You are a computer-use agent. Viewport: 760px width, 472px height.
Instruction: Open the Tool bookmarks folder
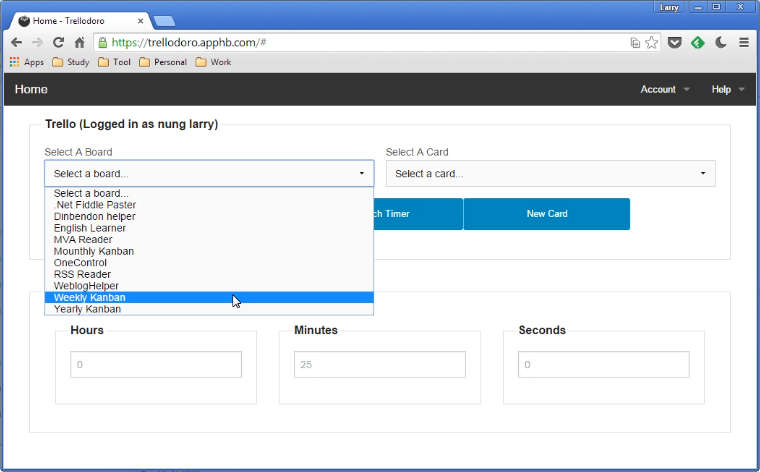114,62
